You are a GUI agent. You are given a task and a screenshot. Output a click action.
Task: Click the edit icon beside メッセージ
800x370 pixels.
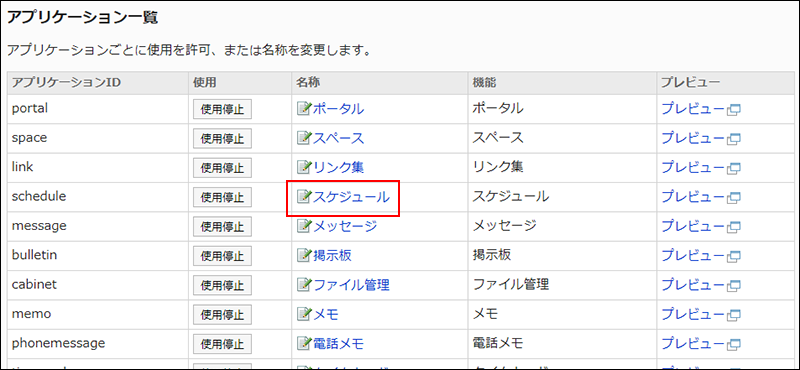[x=304, y=226]
